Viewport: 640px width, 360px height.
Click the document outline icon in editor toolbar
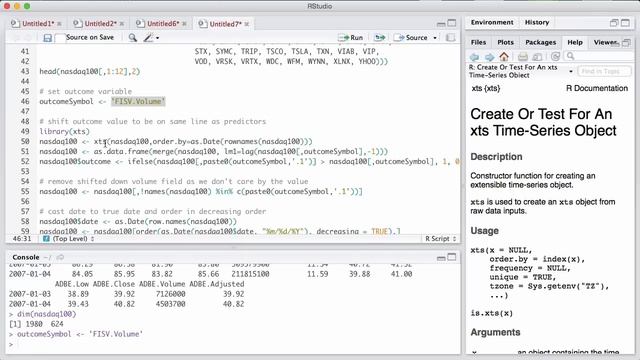click(450, 38)
